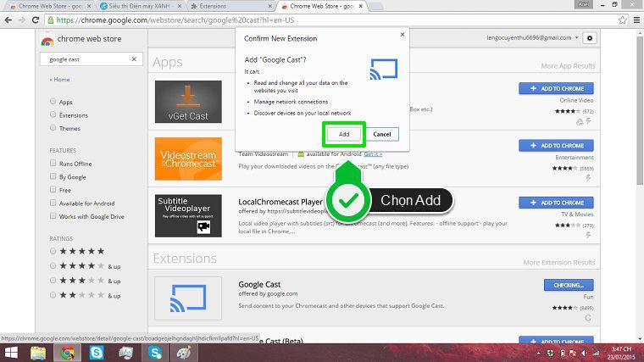Open File Explorer from the taskbar
This screenshot has width=644, height=362.
point(38,353)
